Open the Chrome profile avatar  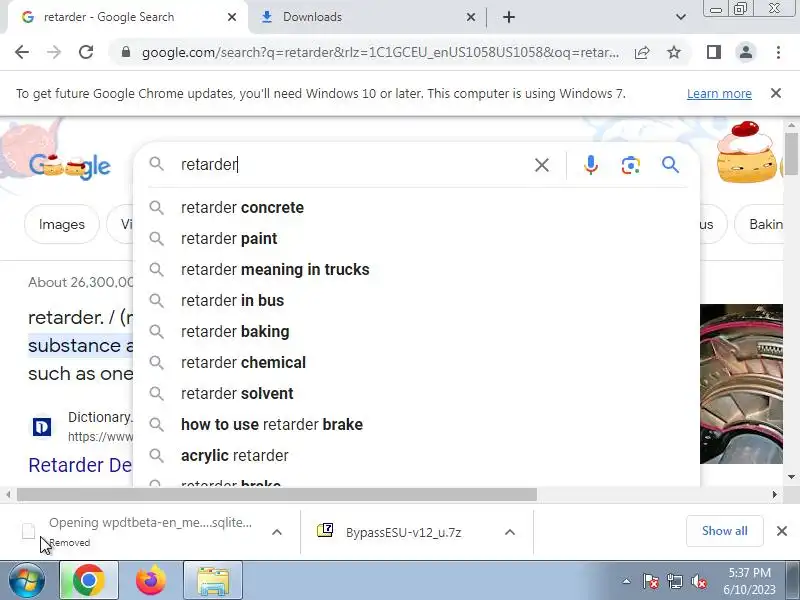(746, 52)
